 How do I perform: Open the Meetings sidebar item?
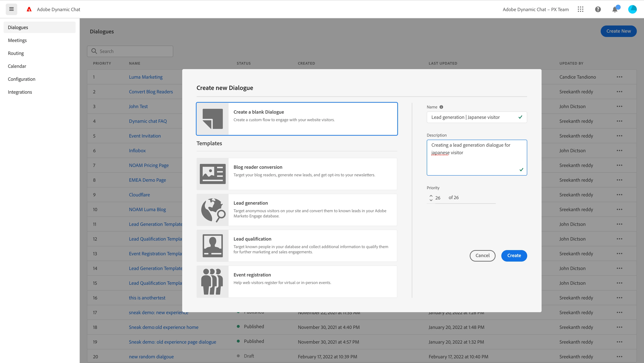pos(17,40)
